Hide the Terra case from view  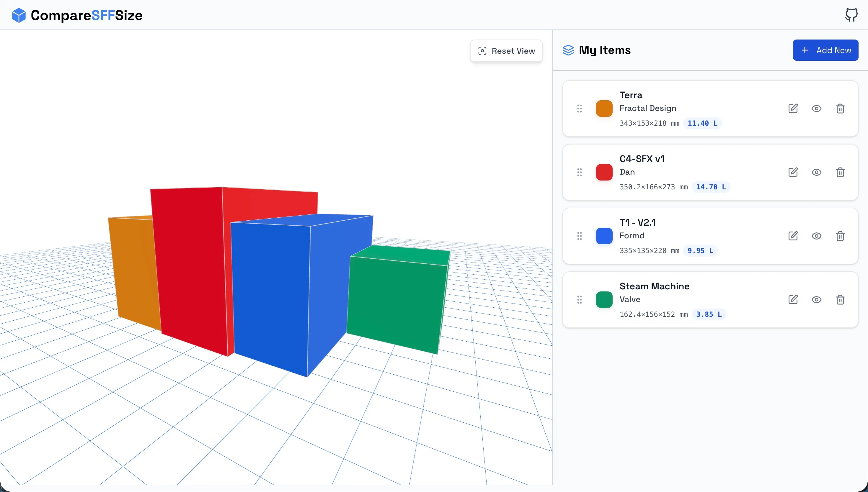click(x=816, y=109)
